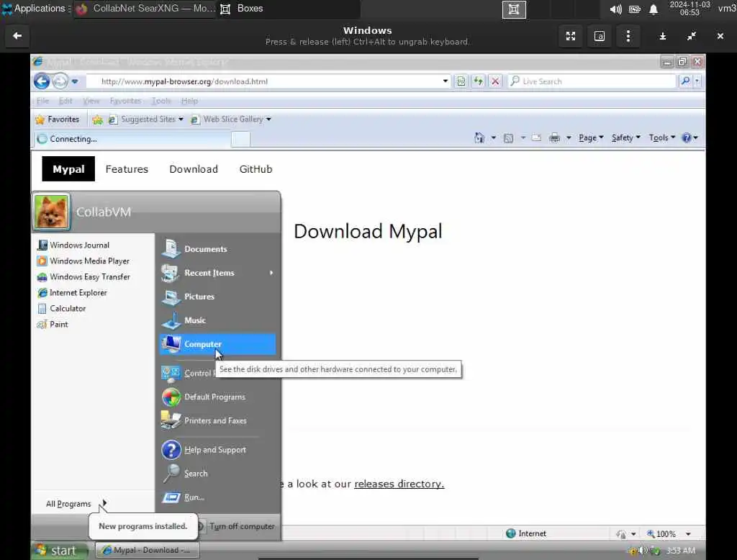Open the Boxes three-dot menu
Screen dimensions: 737x560
pos(628,36)
